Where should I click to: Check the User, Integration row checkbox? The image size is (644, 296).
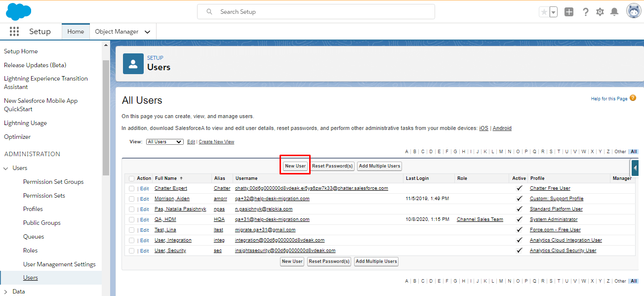pyautogui.click(x=131, y=240)
